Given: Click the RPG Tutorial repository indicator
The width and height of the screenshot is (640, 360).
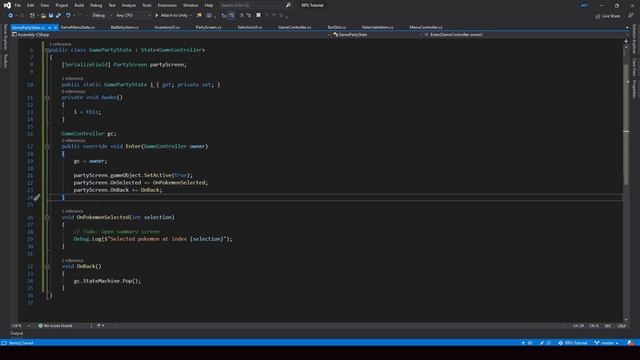Looking at the screenshot, I should [x=573, y=343].
